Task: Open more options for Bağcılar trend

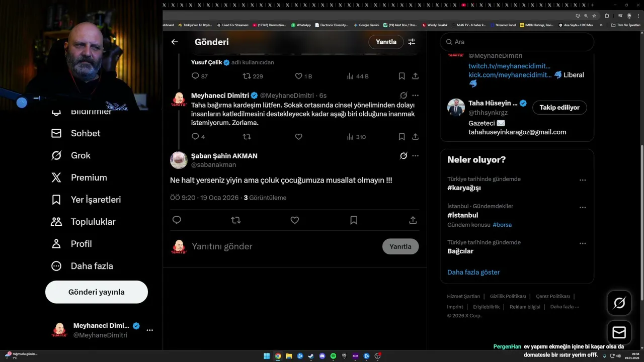Action: (x=583, y=243)
